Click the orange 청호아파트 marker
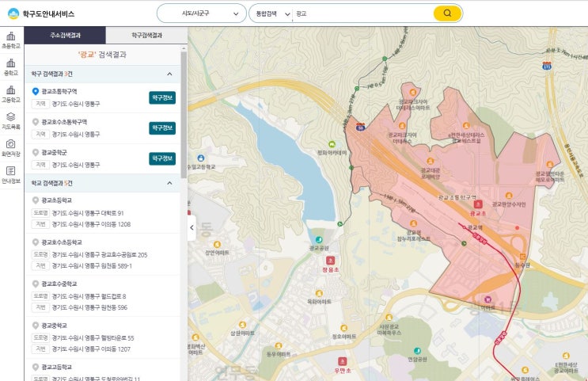This screenshot has width=588, height=381. coord(344,328)
